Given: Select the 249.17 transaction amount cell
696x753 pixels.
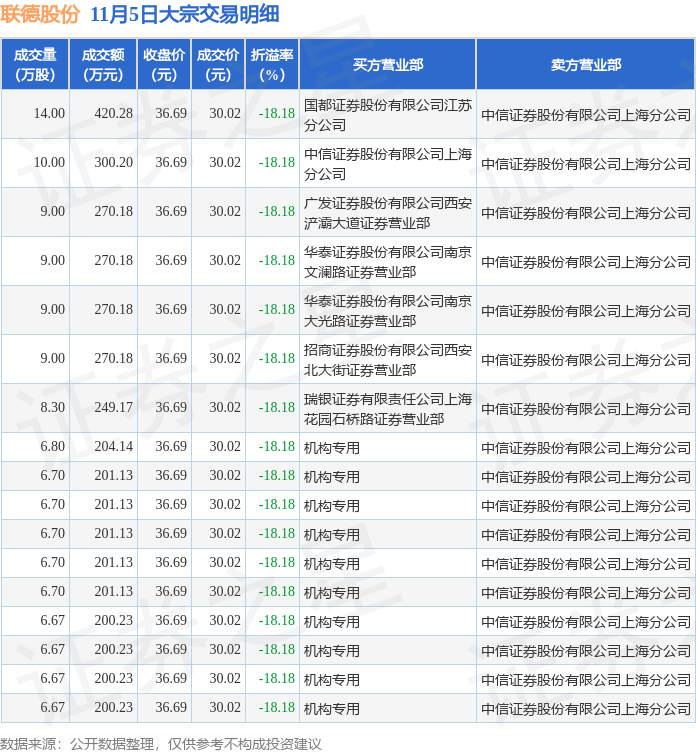Looking at the screenshot, I should [x=113, y=408].
